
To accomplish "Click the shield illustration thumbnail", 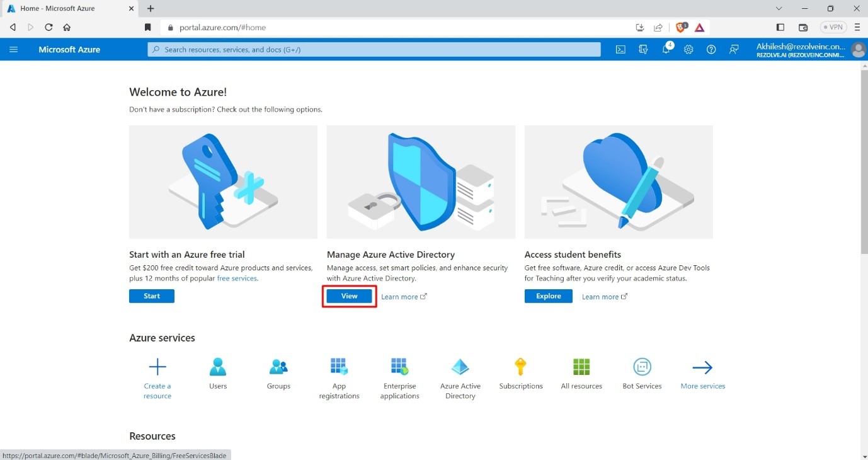I will tap(421, 181).
